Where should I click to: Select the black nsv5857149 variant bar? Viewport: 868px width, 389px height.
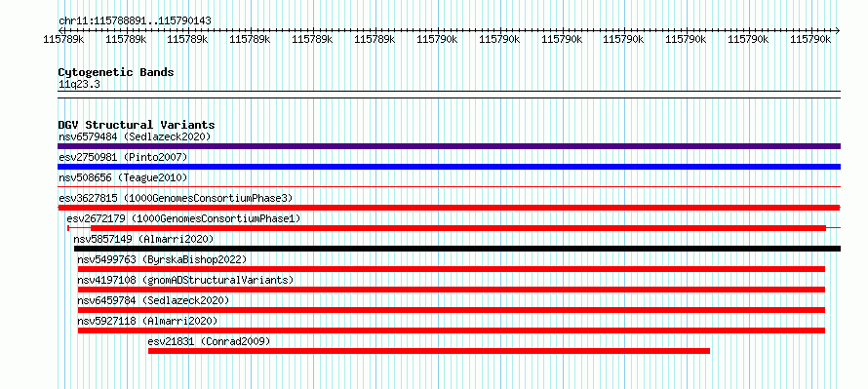pyautogui.click(x=457, y=249)
